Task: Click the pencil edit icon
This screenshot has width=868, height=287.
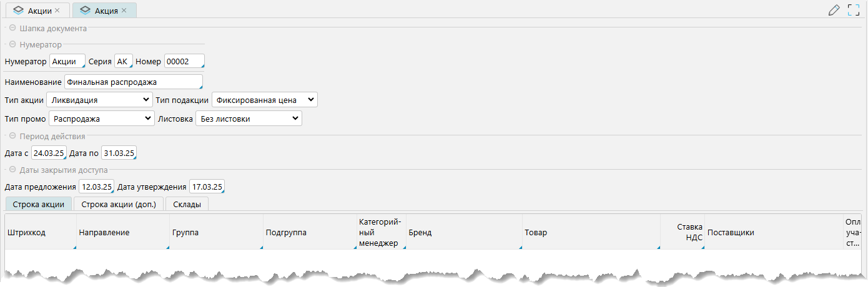Action: 834,10
